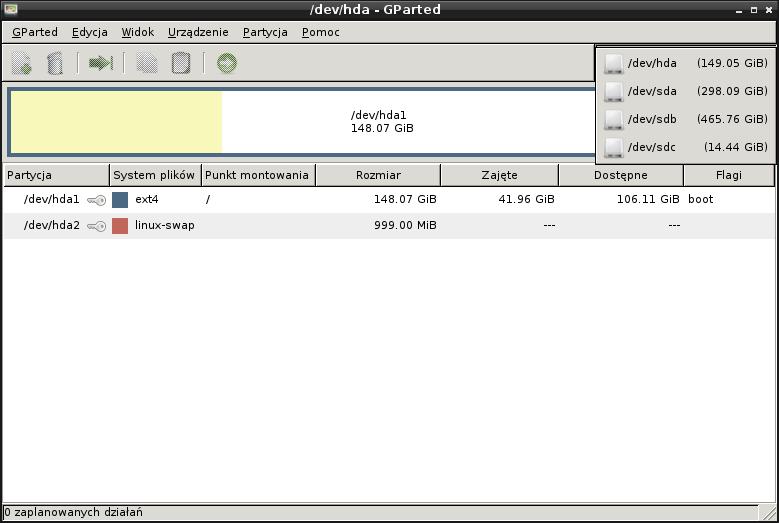Select /dev/sda 298.09 GiB device

tap(686, 91)
